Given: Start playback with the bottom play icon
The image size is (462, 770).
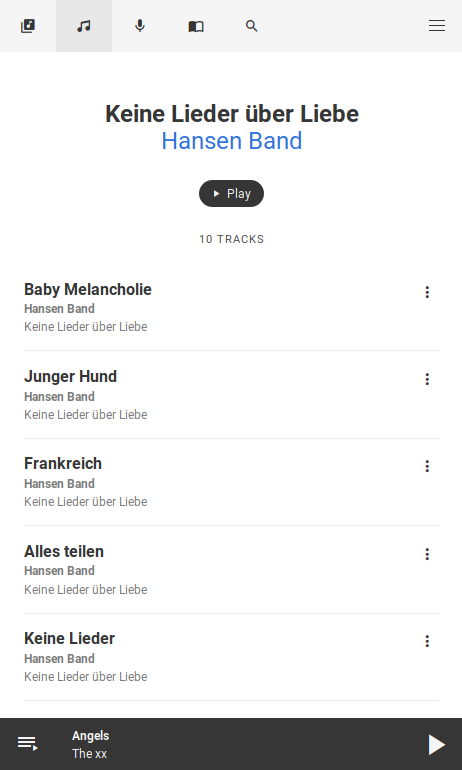Looking at the screenshot, I should [x=436, y=744].
